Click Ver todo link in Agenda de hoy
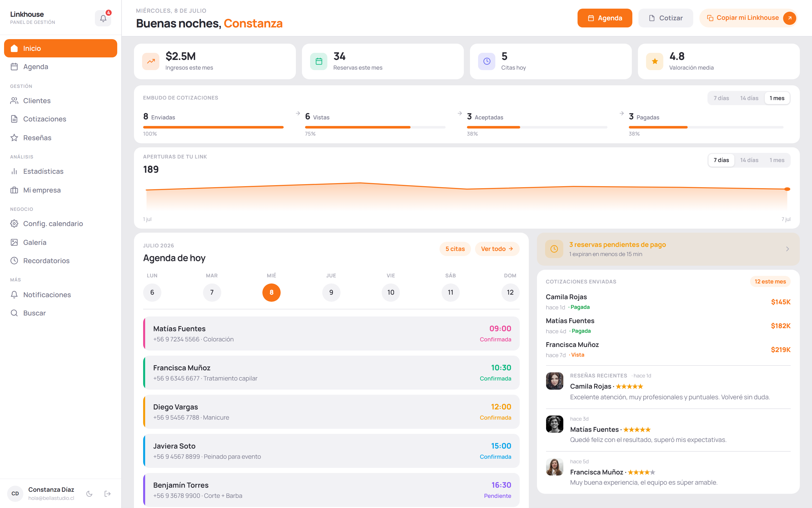The image size is (812, 508). (x=497, y=249)
